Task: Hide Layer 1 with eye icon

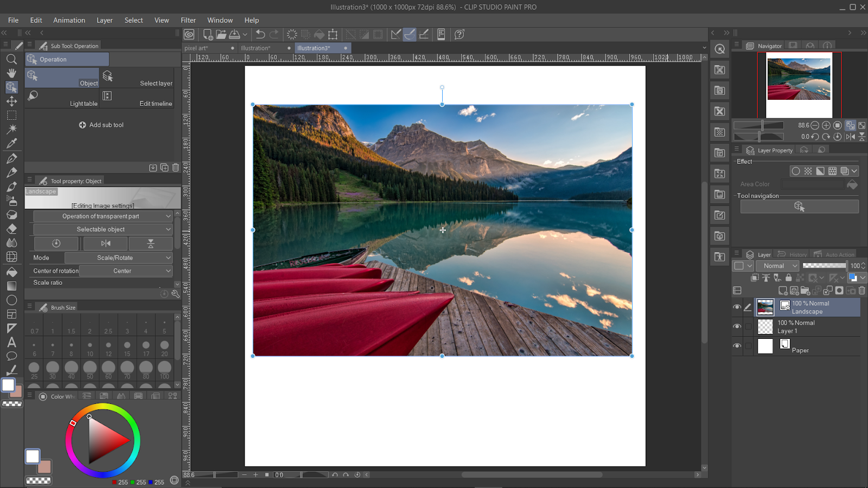Action: tap(737, 326)
